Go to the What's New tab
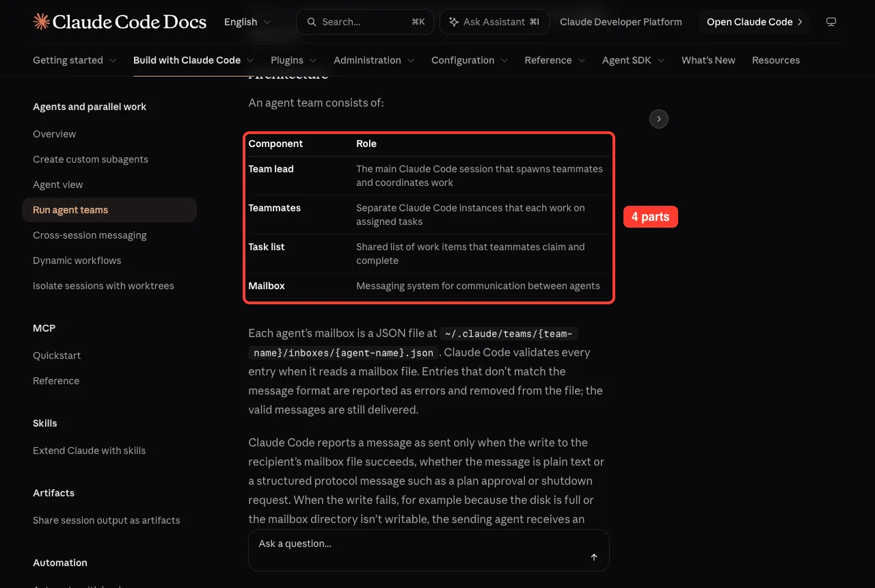The image size is (875, 588). point(708,60)
